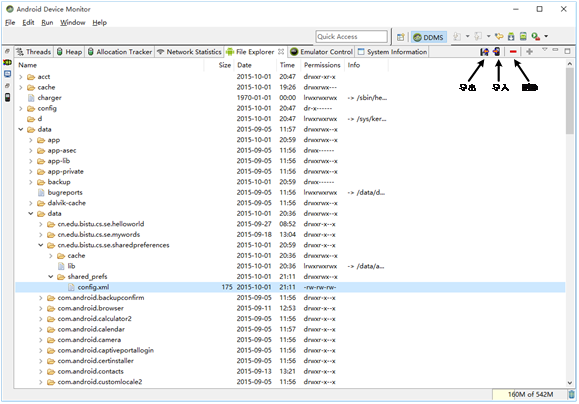Click the 160M of 542M heap status bar
The height and width of the screenshot is (404, 579).
point(530,394)
